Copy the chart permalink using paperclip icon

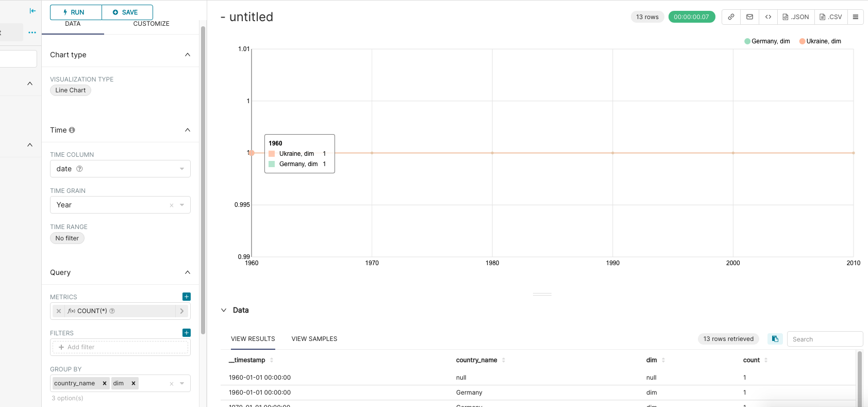click(x=730, y=17)
